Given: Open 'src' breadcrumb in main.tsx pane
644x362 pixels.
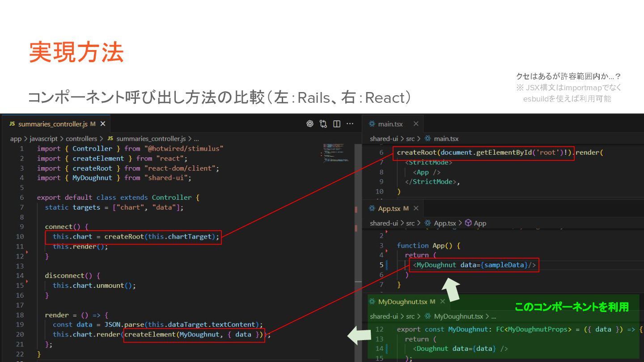Looking at the screenshot, I should point(410,139).
